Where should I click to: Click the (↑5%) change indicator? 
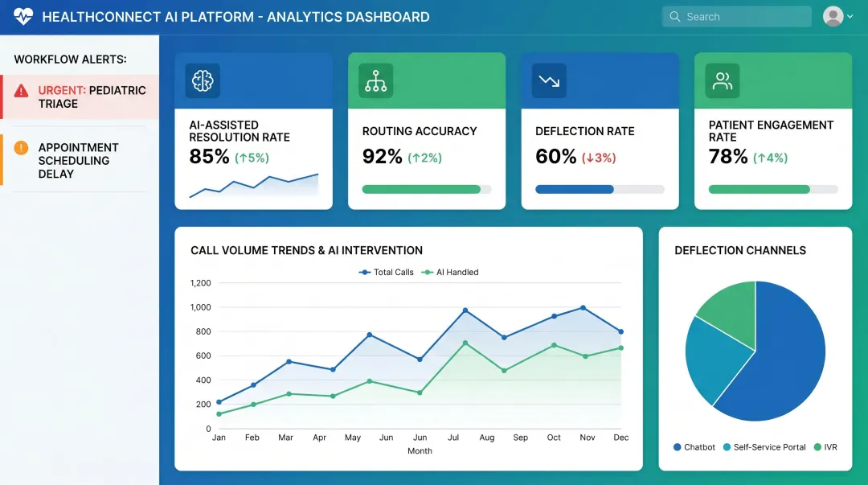[252, 158]
